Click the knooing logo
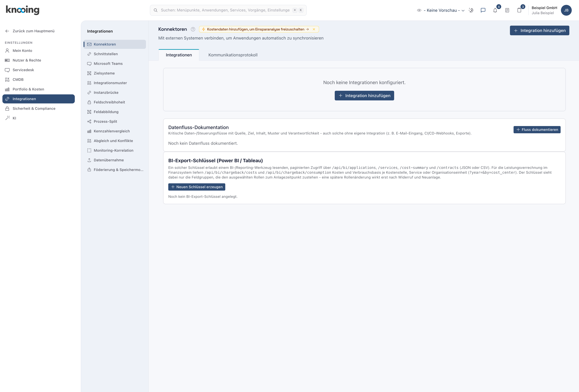The height and width of the screenshot is (392, 579). 22,10
